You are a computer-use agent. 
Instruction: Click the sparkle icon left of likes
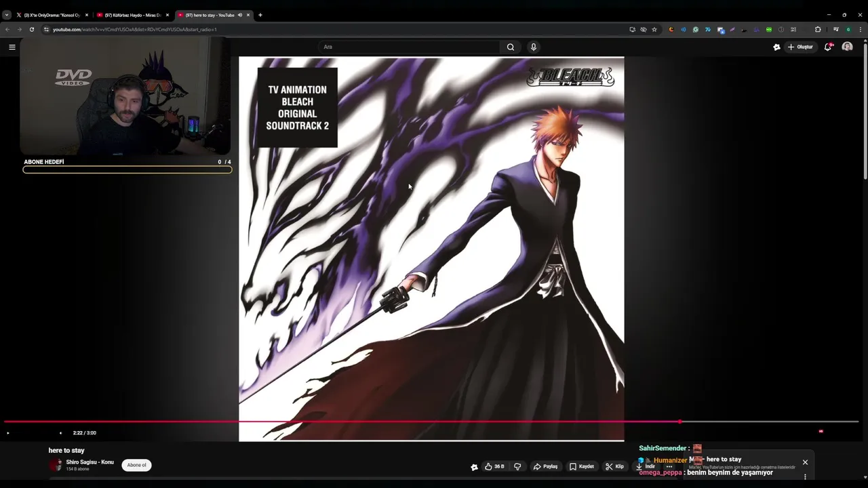(x=474, y=466)
